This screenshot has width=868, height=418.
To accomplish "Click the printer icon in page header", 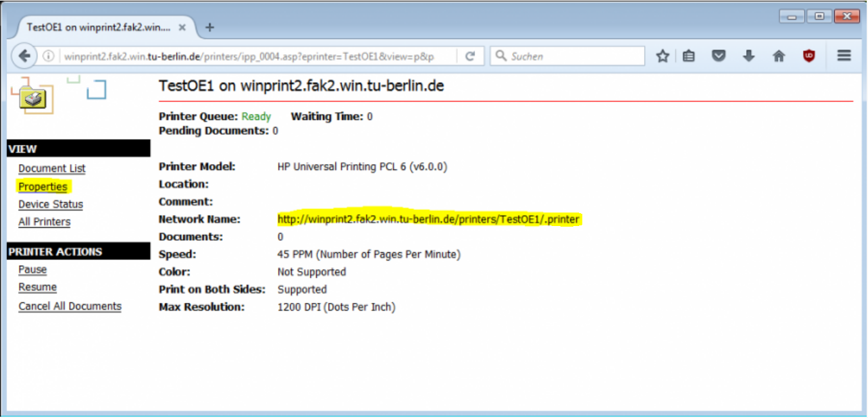I will tap(33, 99).
